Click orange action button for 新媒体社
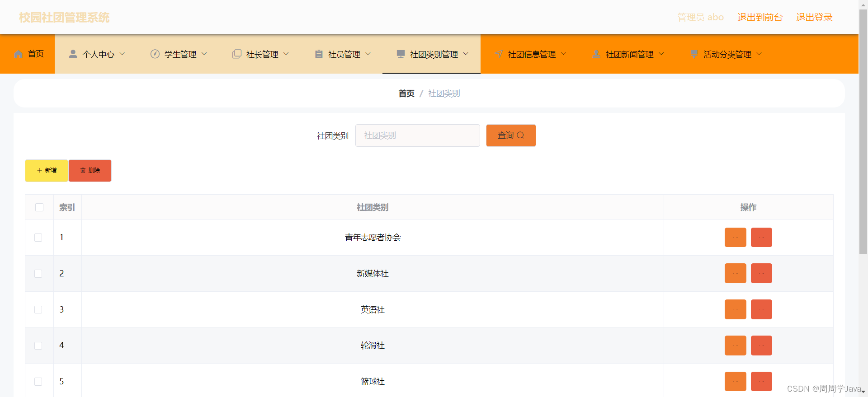This screenshot has width=868, height=397. (x=735, y=273)
